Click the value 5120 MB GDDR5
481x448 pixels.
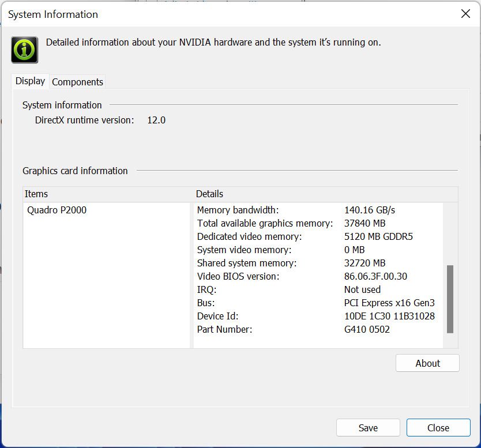point(378,236)
